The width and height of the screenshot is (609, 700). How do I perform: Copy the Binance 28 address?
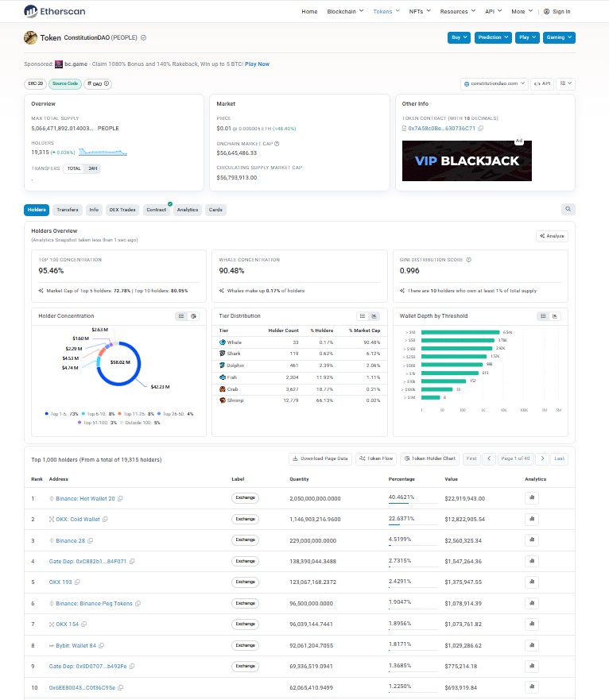[x=91, y=540]
